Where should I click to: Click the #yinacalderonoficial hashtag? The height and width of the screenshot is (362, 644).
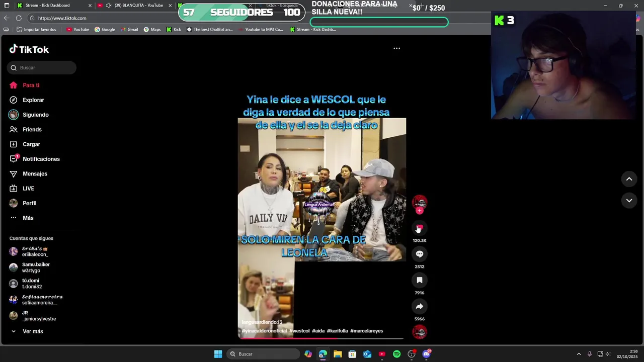pyautogui.click(x=264, y=331)
